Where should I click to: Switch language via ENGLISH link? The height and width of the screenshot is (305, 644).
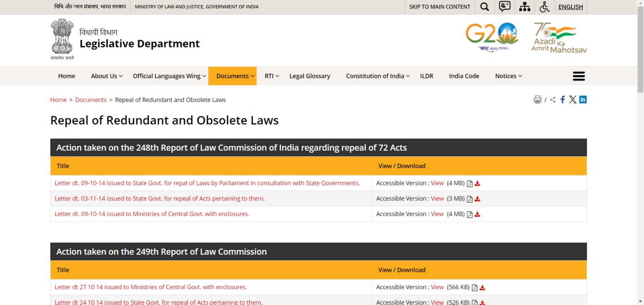pos(570,7)
